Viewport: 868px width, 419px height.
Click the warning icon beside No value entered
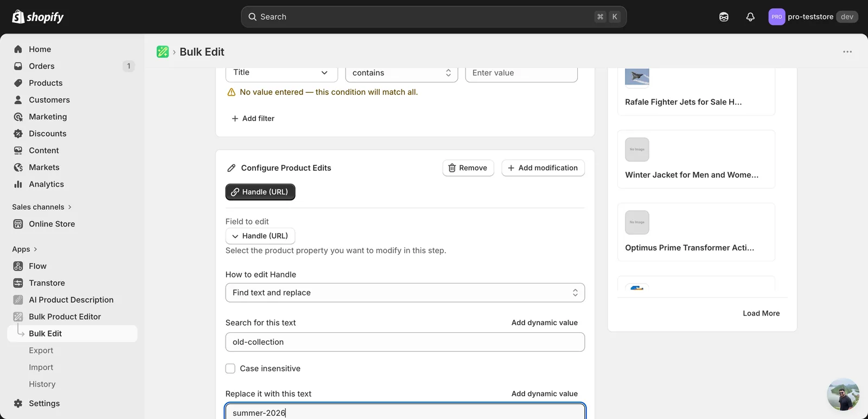click(x=231, y=92)
